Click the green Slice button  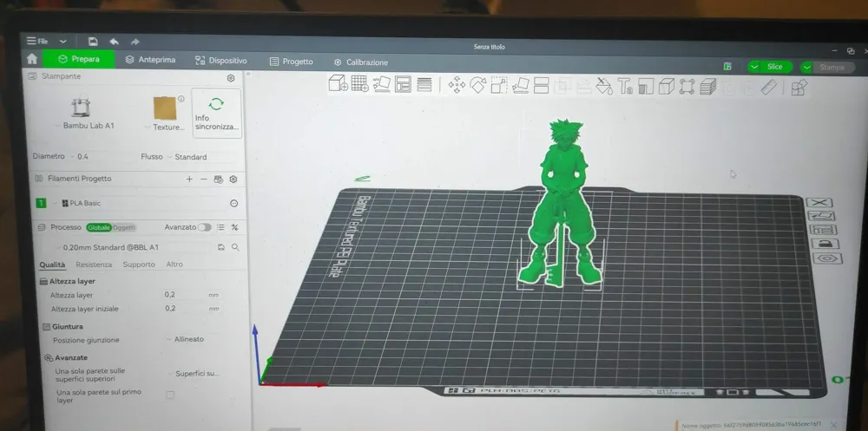[x=775, y=67]
